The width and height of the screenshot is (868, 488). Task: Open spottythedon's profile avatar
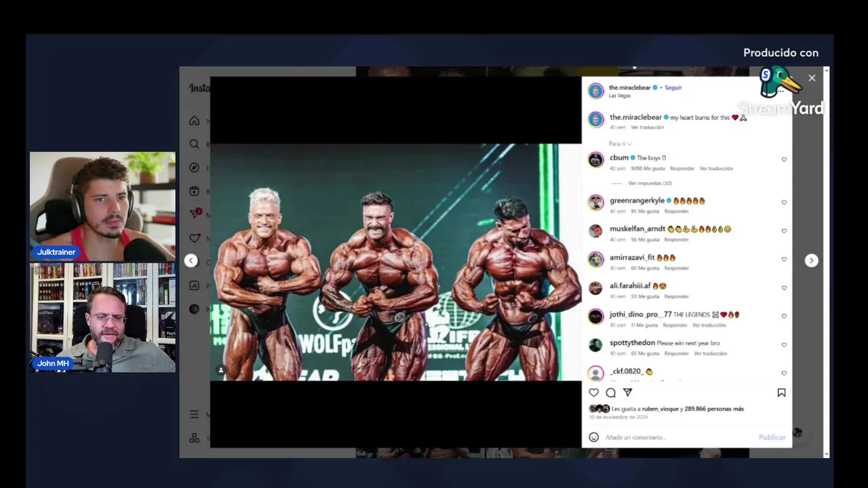596,345
